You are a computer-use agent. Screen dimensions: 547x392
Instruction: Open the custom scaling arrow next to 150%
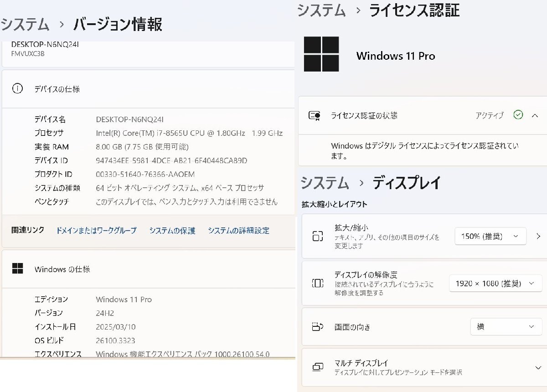[x=538, y=236]
